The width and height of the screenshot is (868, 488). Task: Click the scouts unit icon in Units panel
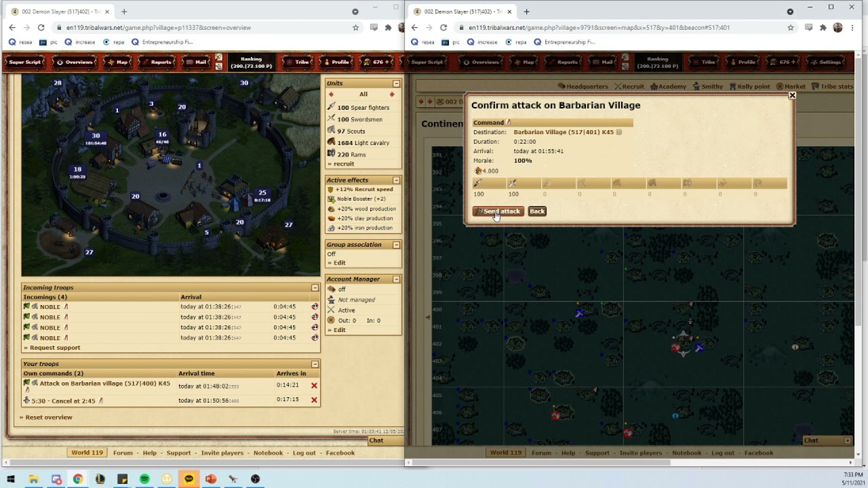tap(331, 130)
